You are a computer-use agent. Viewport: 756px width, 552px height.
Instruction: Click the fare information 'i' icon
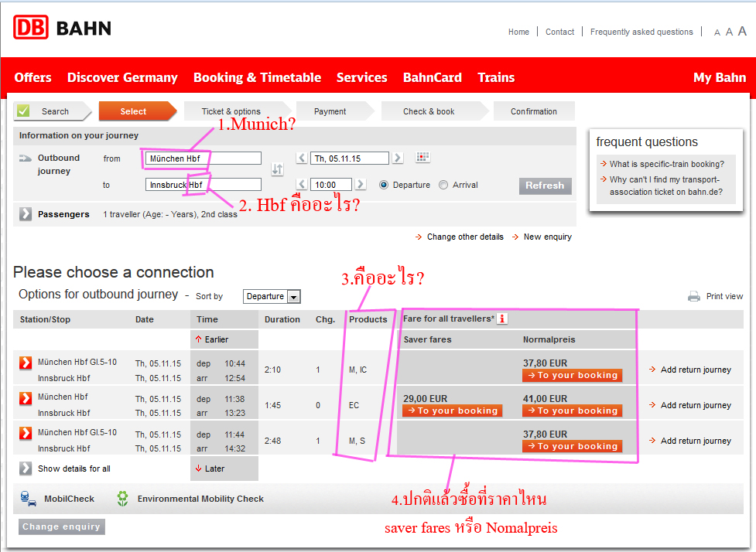[502, 319]
